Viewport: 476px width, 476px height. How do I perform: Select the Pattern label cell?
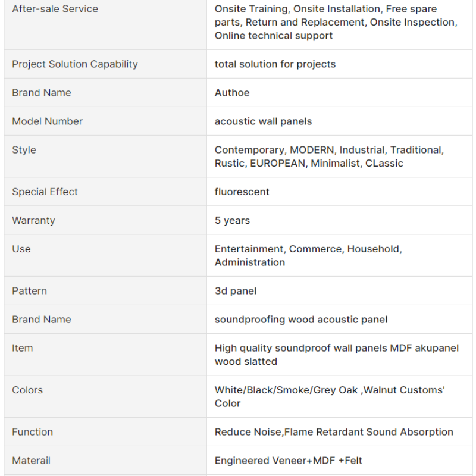click(30, 291)
